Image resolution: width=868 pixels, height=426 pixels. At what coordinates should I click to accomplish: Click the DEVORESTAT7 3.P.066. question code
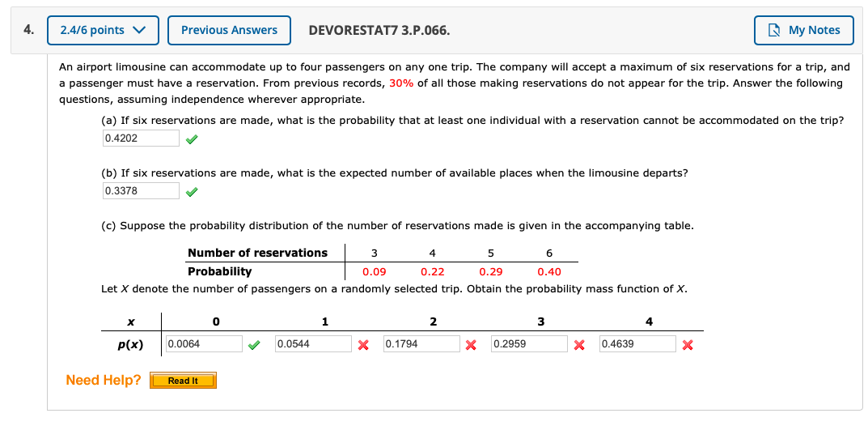pos(379,31)
